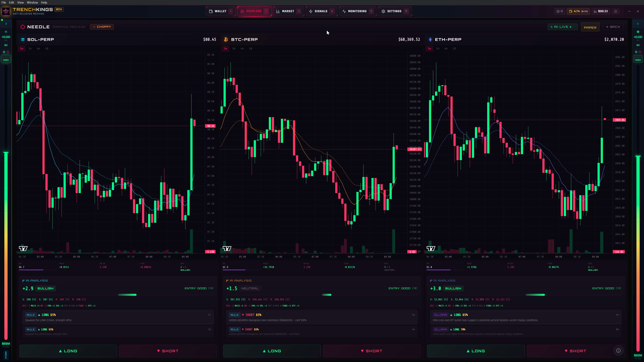Image resolution: width=644 pixels, height=362 pixels.
Task: Open Settings using the gear icon
Action: (383, 11)
